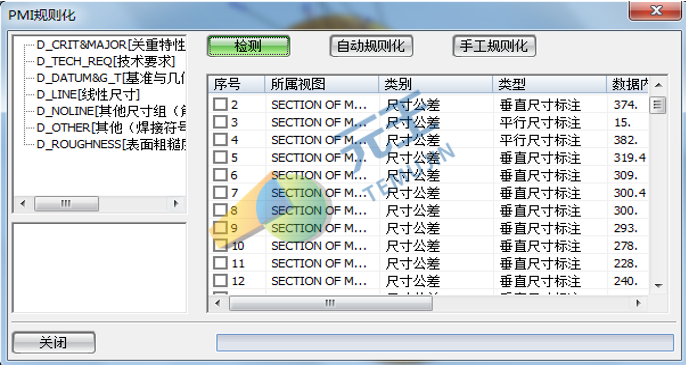The width and height of the screenshot is (686, 365).
Task: Check the box for row 8
Action: pos(220,210)
